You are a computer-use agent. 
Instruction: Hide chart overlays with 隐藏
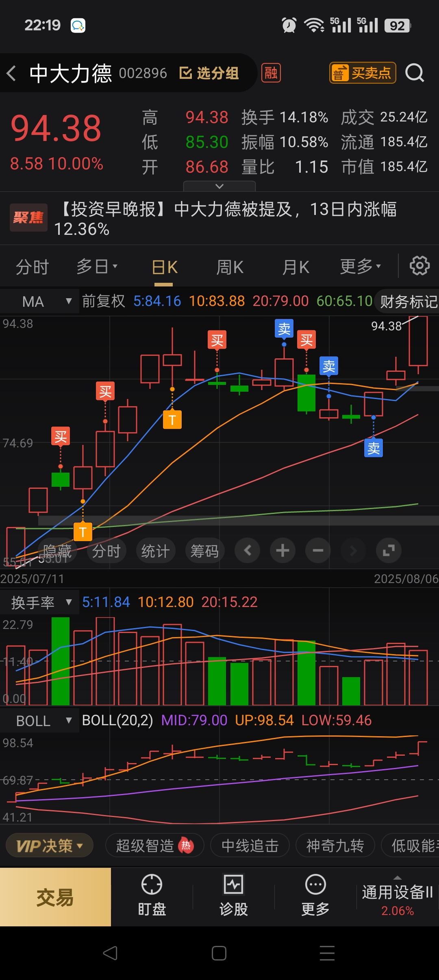coord(57,551)
